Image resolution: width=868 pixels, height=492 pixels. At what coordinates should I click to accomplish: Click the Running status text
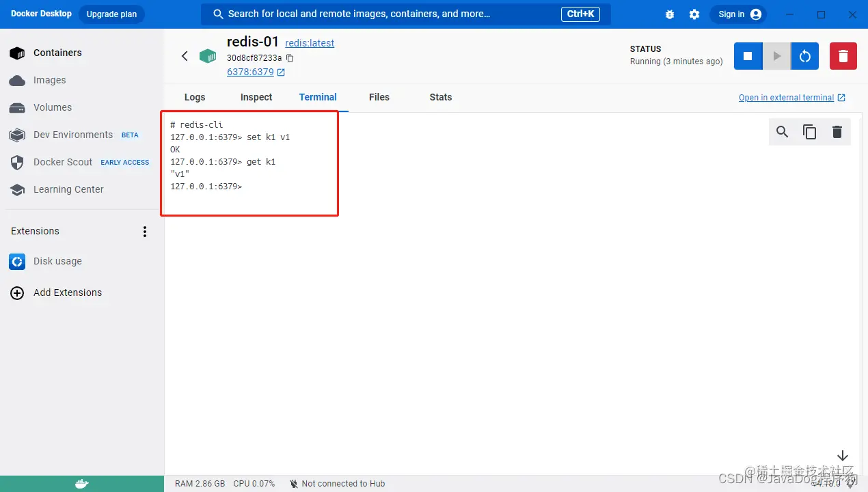click(676, 61)
